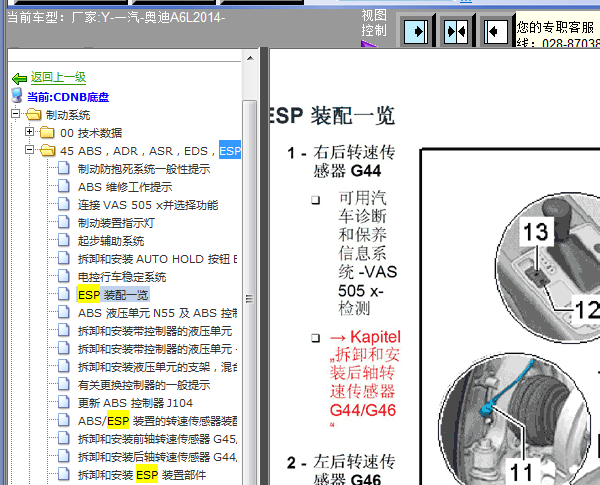Open 拆卸和安装前轴转速传感器 G45 document
The height and width of the screenshot is (485, 600).
click(x=157, y=439)
